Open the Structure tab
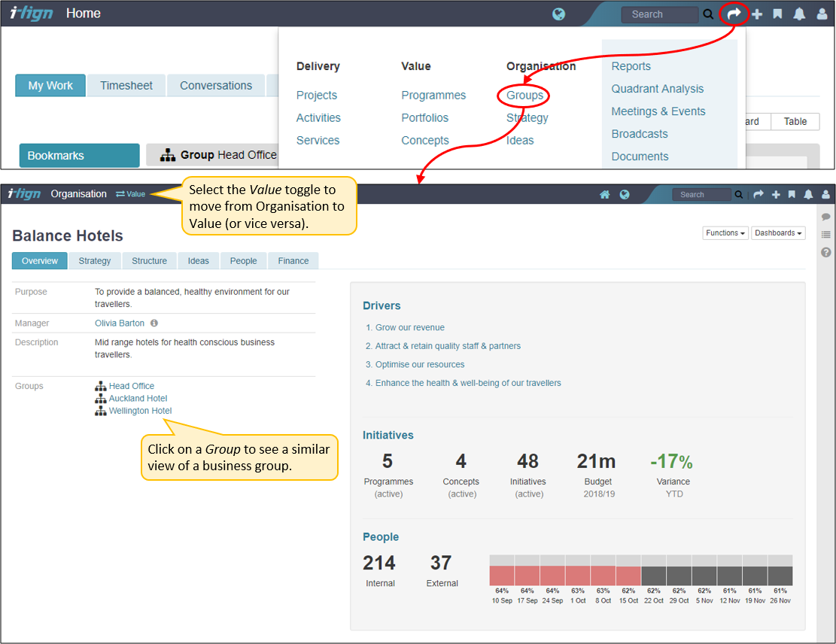 pyautogui.click(x=149, y=261)
